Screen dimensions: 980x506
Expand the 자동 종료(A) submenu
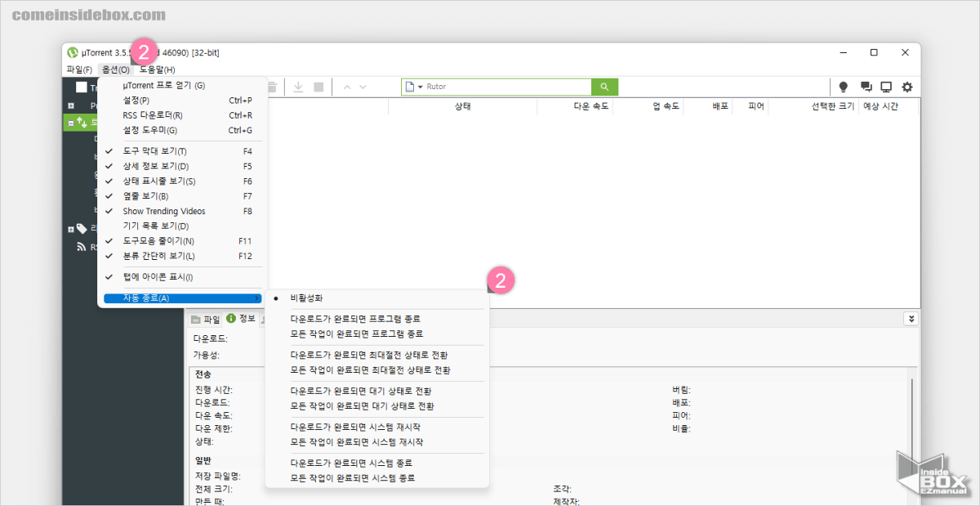tap(182, 298)
